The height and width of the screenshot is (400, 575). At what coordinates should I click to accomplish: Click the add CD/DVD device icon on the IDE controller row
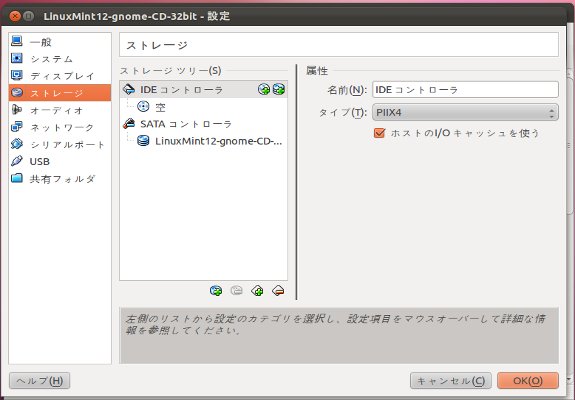click(x=264, y=89)
